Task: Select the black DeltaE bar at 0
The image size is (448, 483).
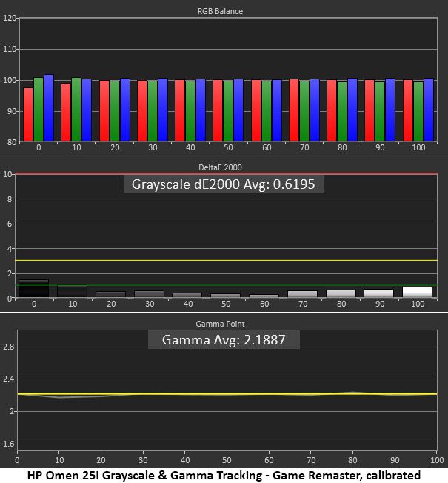Action: click(x=33, y=288)
